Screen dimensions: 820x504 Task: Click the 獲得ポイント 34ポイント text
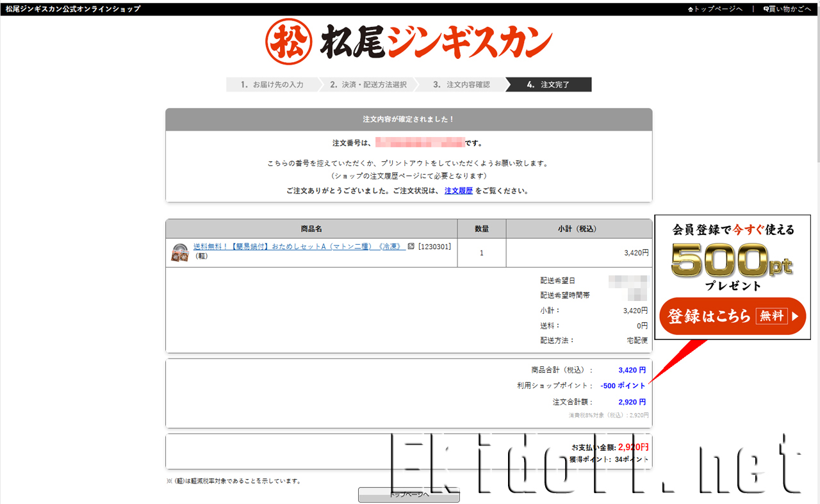(609, 459)
